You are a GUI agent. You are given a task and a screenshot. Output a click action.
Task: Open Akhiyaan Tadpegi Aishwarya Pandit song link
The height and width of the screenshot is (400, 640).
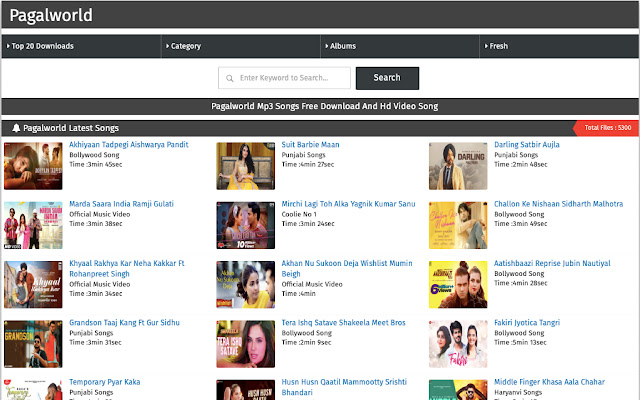point(129,144)
